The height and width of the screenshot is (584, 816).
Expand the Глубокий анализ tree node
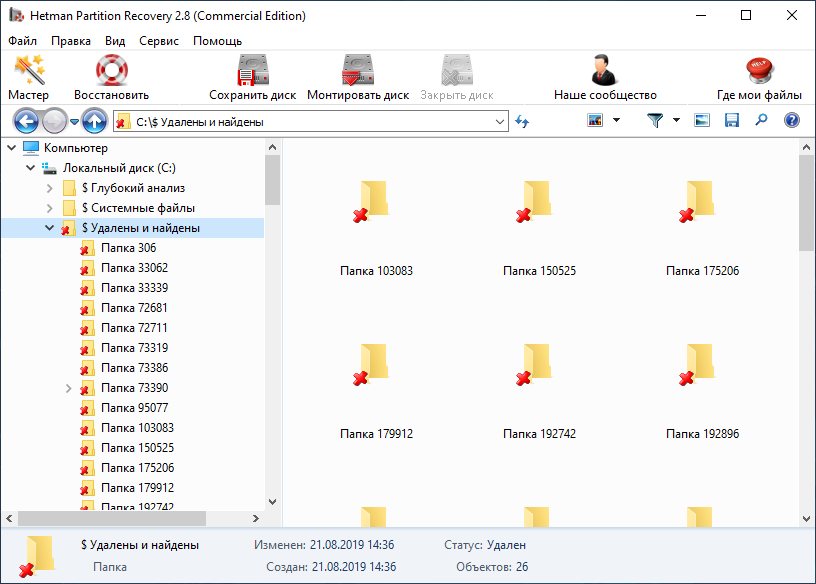(x=50, y=188)
